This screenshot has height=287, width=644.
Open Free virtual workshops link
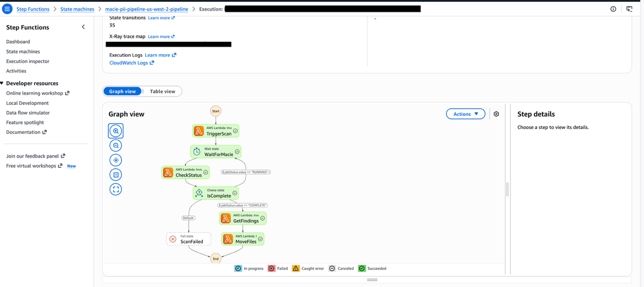[34, 166]
